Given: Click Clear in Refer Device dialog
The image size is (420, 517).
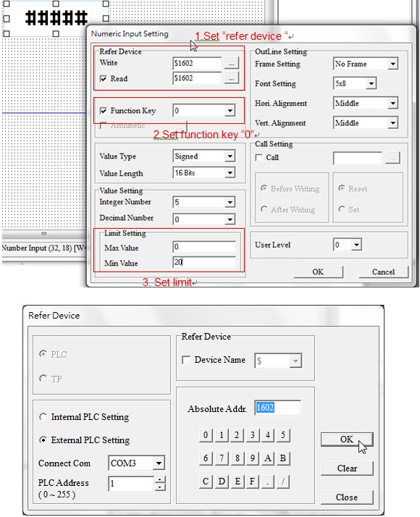Looking at the screenshot, I should click(x=347, y=468).
